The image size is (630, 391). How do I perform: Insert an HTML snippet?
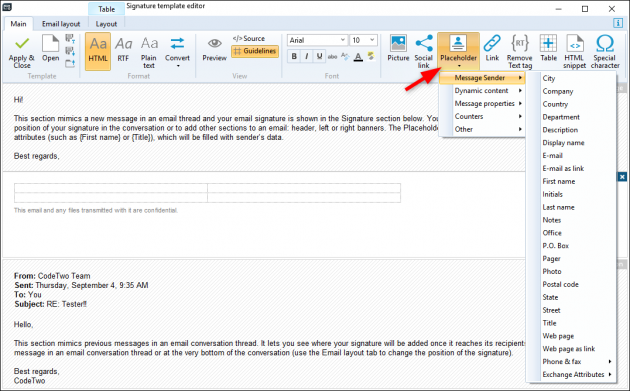tap(574, 52)
